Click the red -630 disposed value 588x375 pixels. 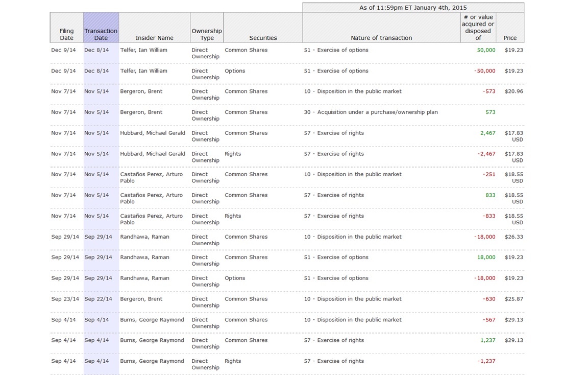point(489,299)
